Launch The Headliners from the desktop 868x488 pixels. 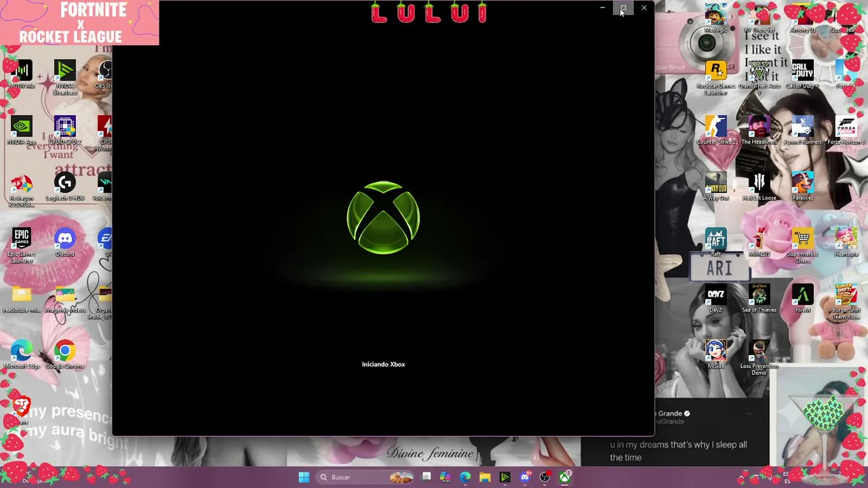click(x=759, y=131)
